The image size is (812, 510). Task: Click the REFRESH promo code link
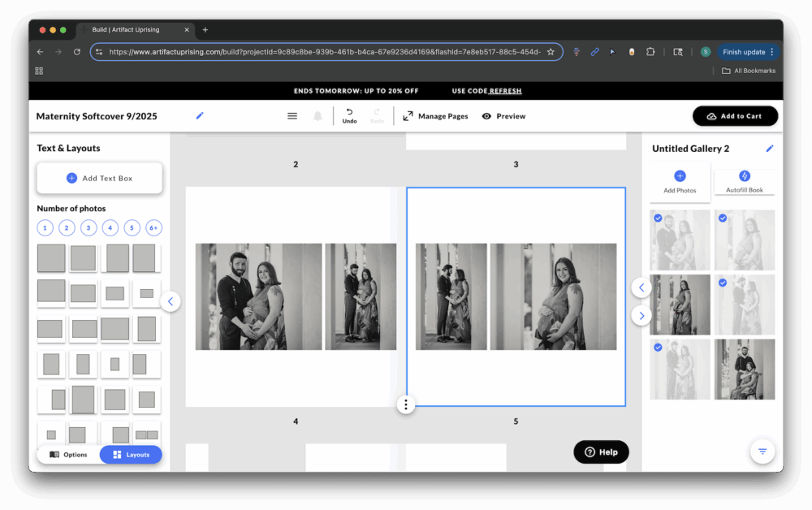(x=505, y=91)
